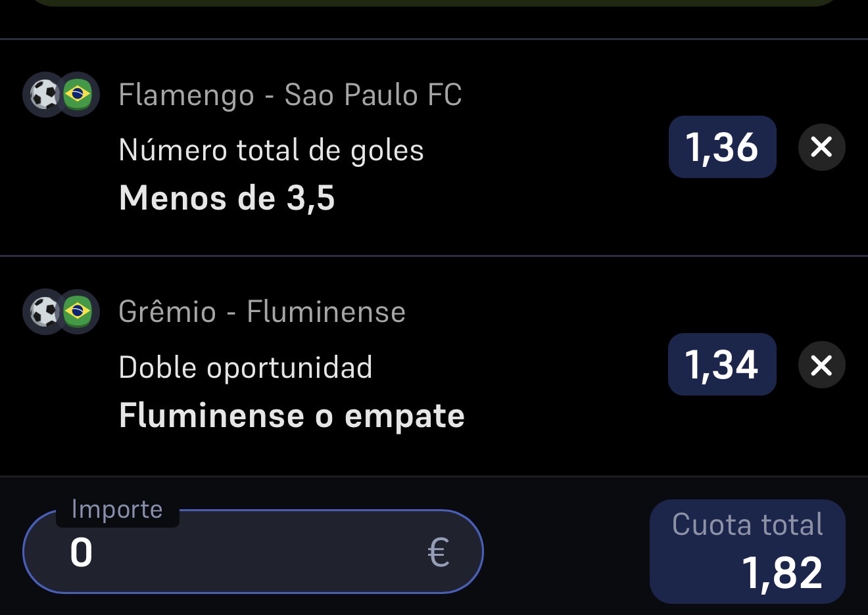Open the Flamengo - Sao Paulo FC match title

tap(290, 95)
